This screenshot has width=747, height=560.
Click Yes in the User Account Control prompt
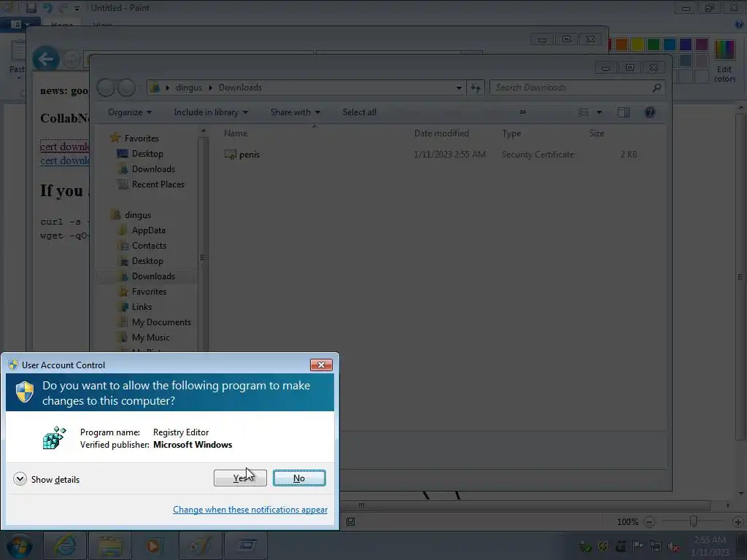[x=240, y=478]
